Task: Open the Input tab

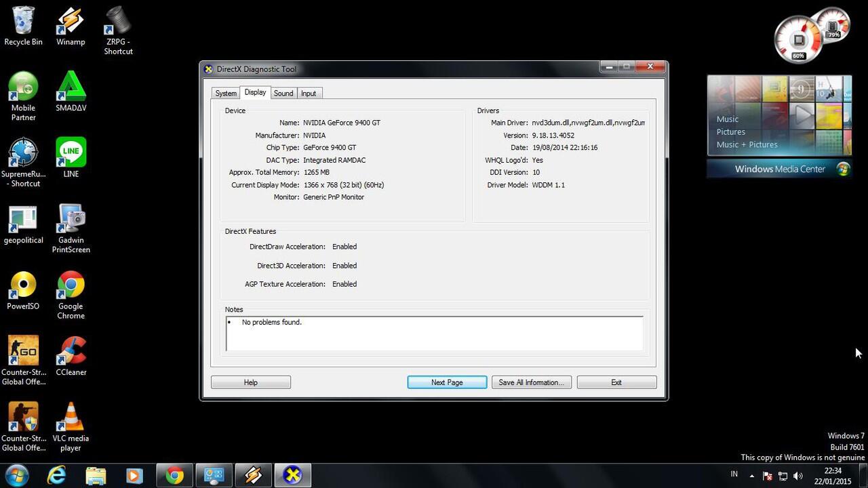Action: 309,94
